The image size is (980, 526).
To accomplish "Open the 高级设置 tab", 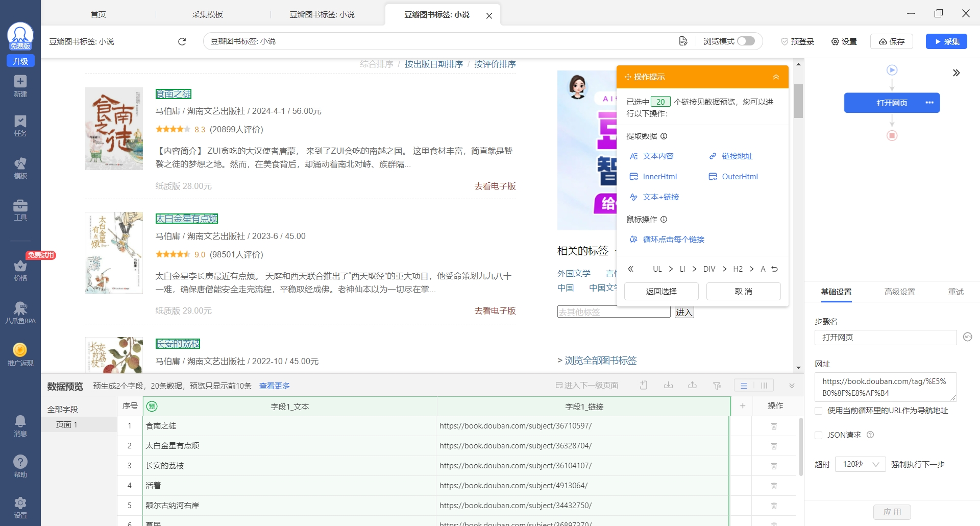I will coord(900,292).
